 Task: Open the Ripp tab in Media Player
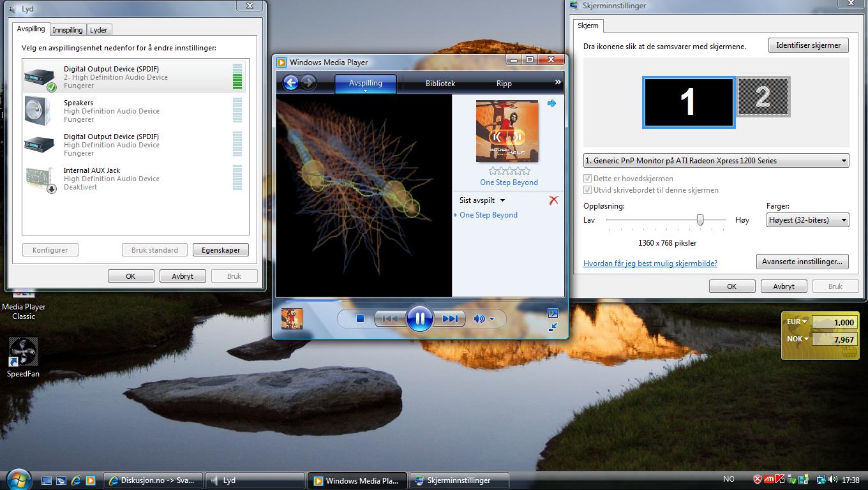click(x=504, y=84)
